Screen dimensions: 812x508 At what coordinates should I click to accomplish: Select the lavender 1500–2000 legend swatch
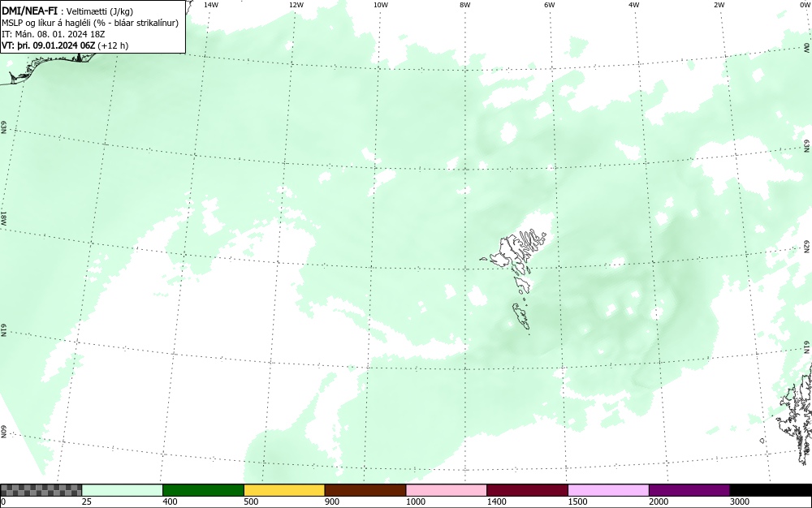(608, 490)
